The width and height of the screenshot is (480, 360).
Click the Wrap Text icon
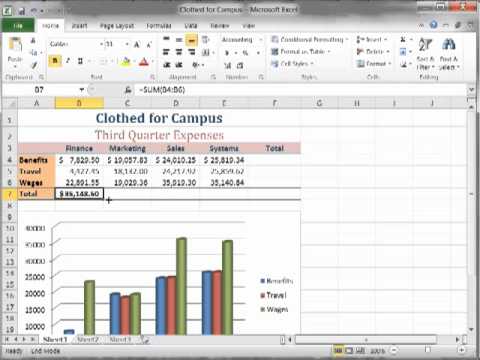206,40
